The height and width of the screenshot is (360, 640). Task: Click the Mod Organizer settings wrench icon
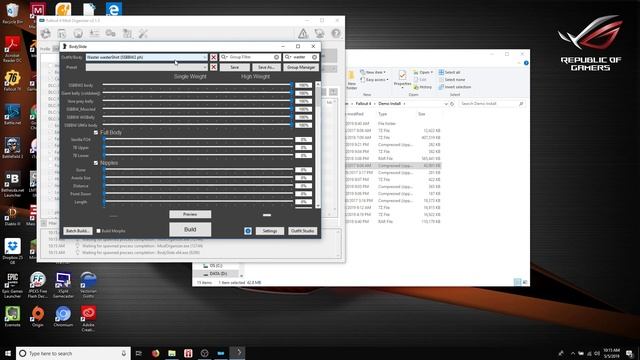[x=143, y=33]
